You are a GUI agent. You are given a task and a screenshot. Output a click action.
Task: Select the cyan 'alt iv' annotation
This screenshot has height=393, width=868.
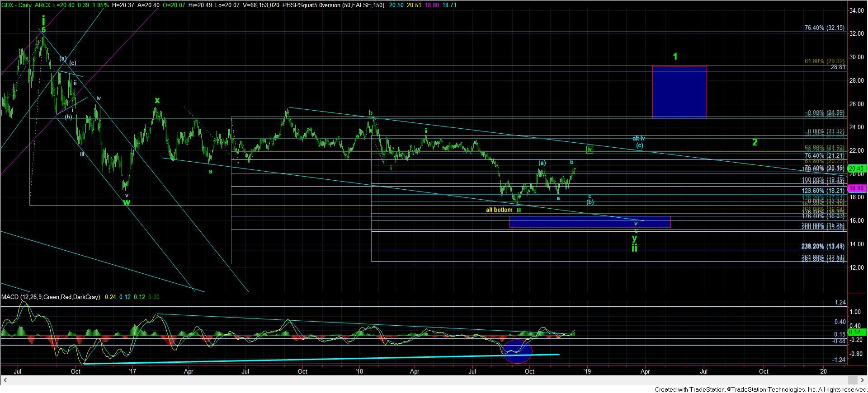tap(638, 139)
